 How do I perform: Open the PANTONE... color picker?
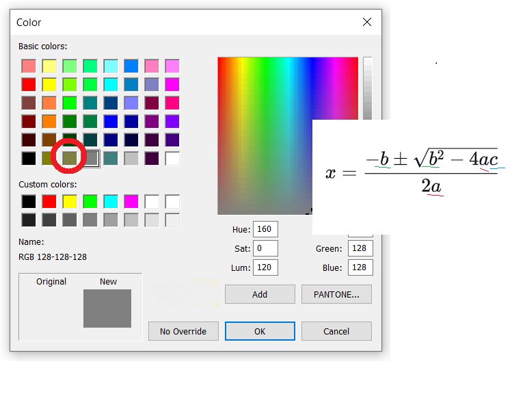click(336, 294)
